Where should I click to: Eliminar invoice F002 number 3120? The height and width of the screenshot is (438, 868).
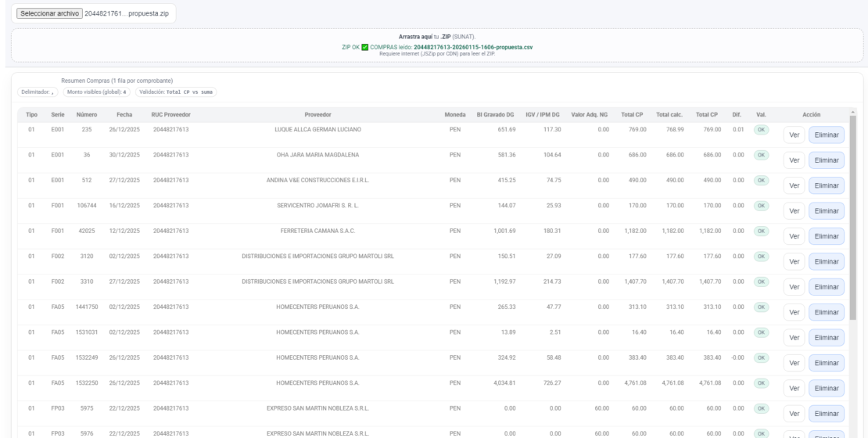[x=827, y=262]
